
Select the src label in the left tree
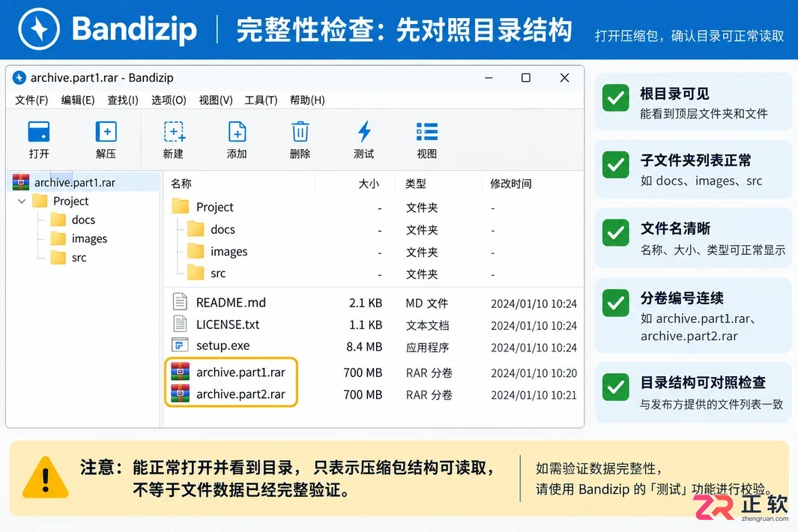click(79, 257)
